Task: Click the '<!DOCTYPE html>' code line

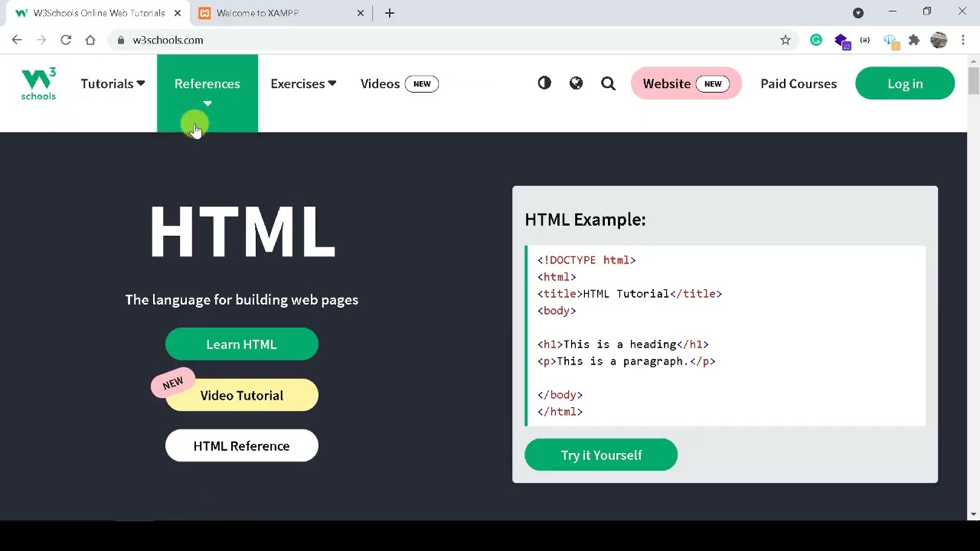Action: pos(586,260)
